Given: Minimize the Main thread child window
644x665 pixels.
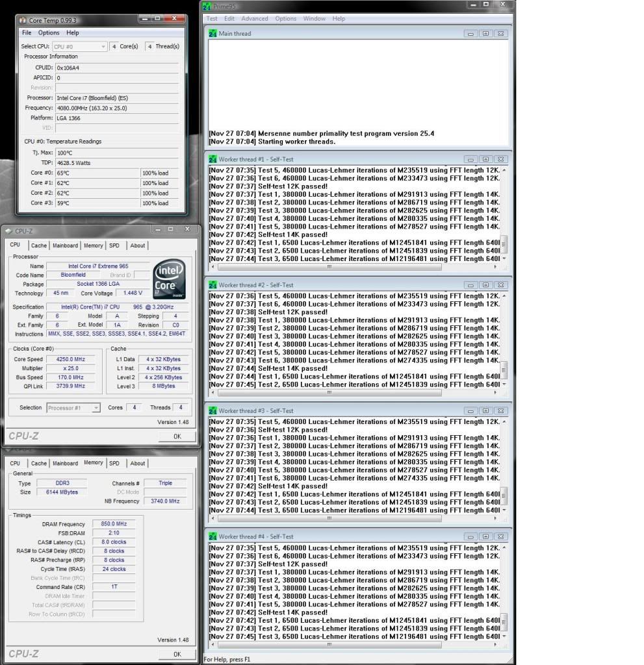Looking at the screenshot, I should 470,34.
